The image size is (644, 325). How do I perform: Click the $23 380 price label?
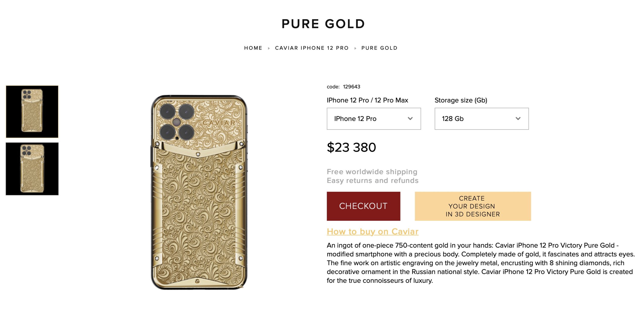click(351, 148)
